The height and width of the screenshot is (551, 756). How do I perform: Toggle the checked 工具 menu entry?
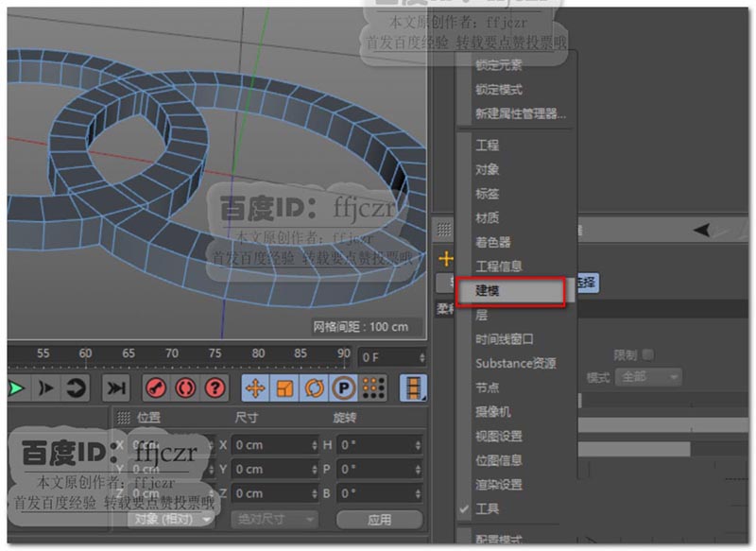click(487, 508)
